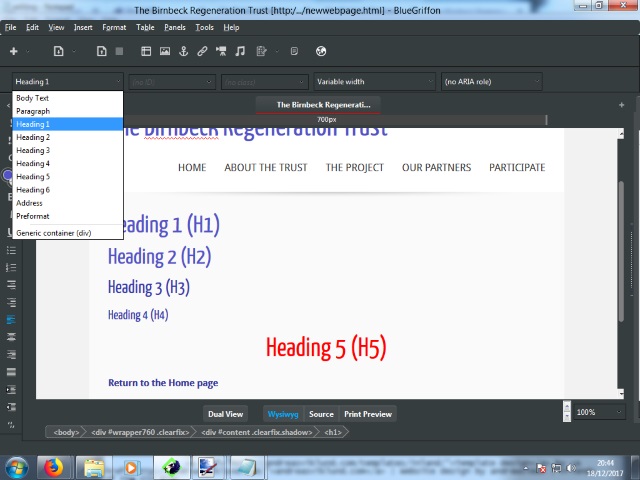Open the View menu
This screenshot has width=640, height=480.
click(56, 27)
